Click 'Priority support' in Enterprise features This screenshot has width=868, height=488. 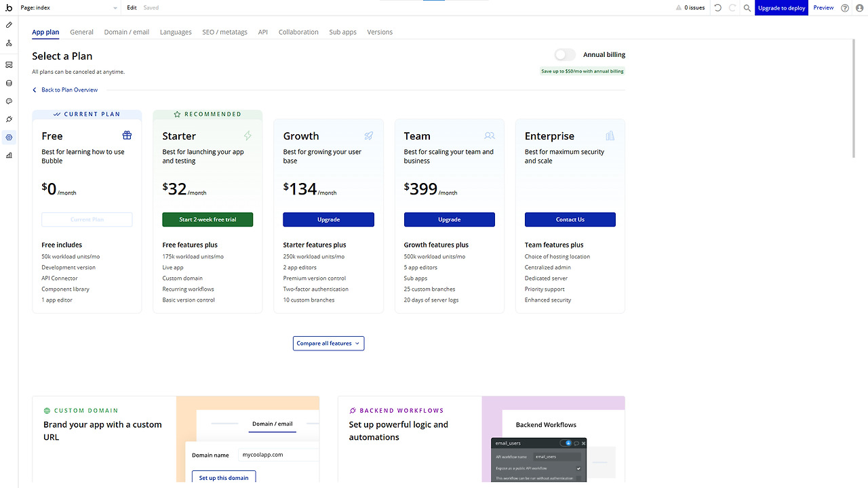(x=545, y=289)
